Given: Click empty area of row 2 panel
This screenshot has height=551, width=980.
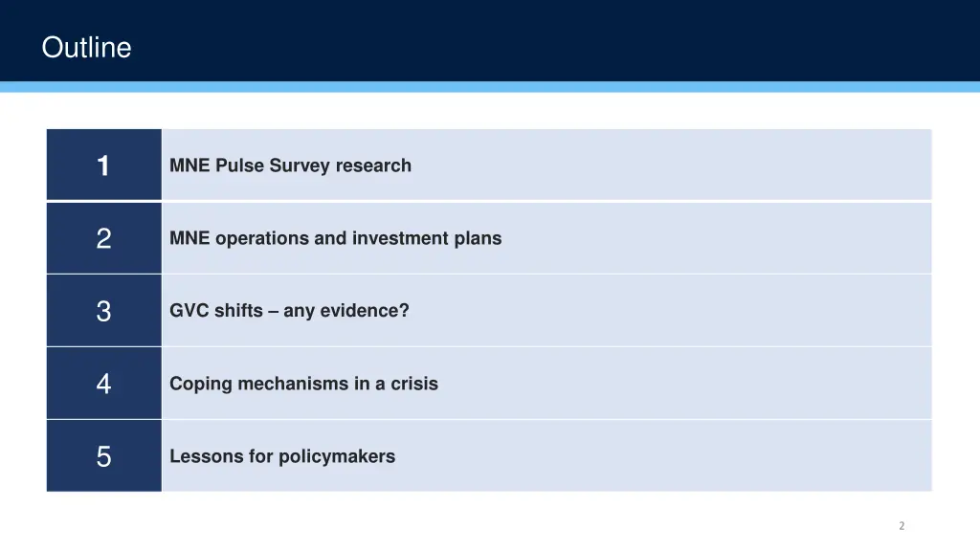Looking at the screenshot, I should click(716, 238).
